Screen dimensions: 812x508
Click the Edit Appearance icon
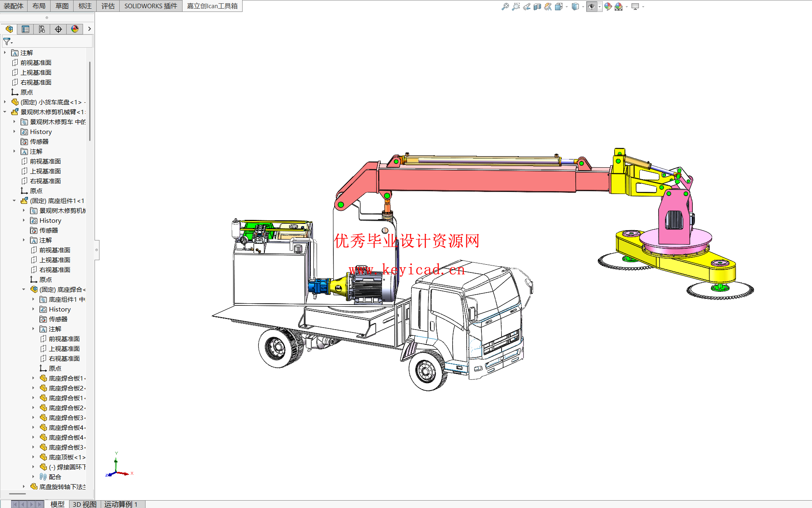[x=608, y=7]
